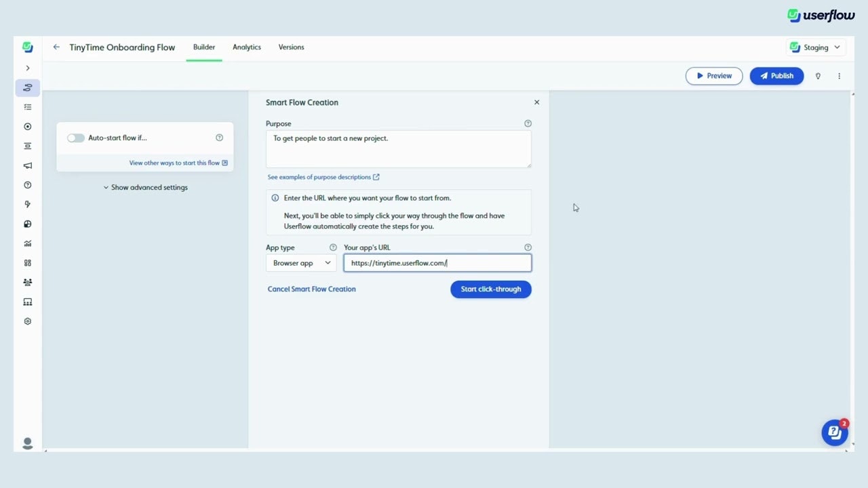868x488 pixels.
Task: Click the Preview button
Action: pos(714,76)
